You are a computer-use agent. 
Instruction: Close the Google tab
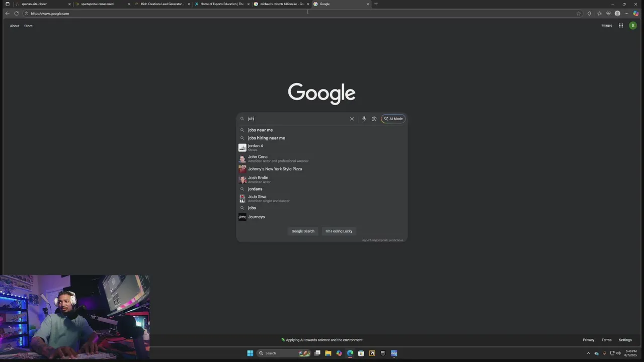[x=368, y=4]
